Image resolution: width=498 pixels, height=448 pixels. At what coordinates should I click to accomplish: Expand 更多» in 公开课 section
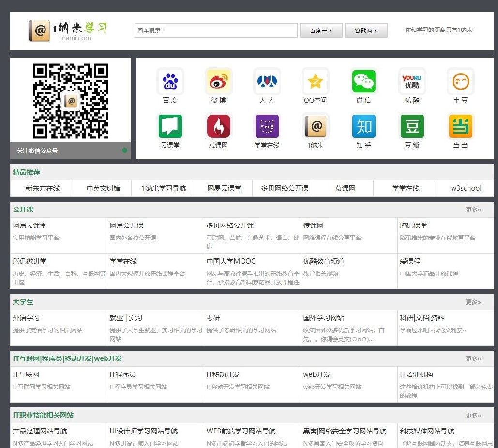click(x=473, y=209)
